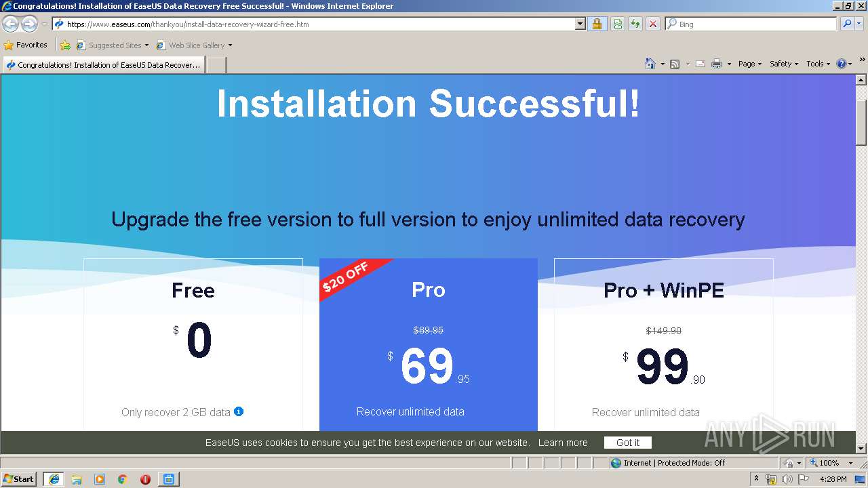Expand the address bar history dropdown

580,24
